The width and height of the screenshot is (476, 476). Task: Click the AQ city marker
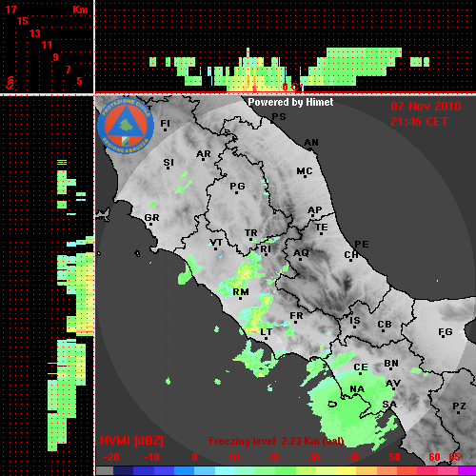click(301, 259)
